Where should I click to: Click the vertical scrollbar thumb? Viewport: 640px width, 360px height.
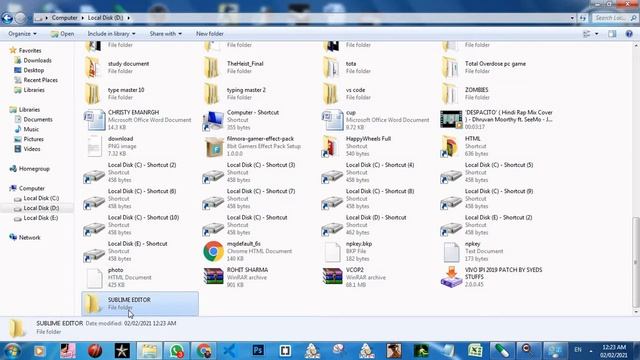coord(636,261)
